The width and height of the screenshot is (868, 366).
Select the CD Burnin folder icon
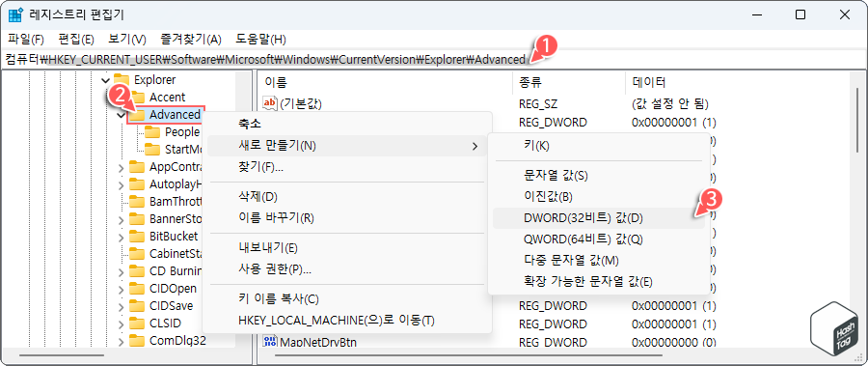pos(137,271)
